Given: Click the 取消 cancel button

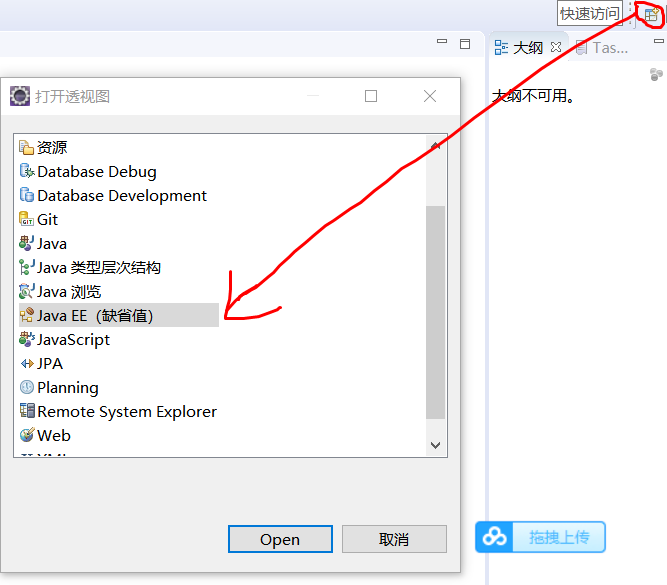Looking at the screenshot, I should (x=394, y=539).
